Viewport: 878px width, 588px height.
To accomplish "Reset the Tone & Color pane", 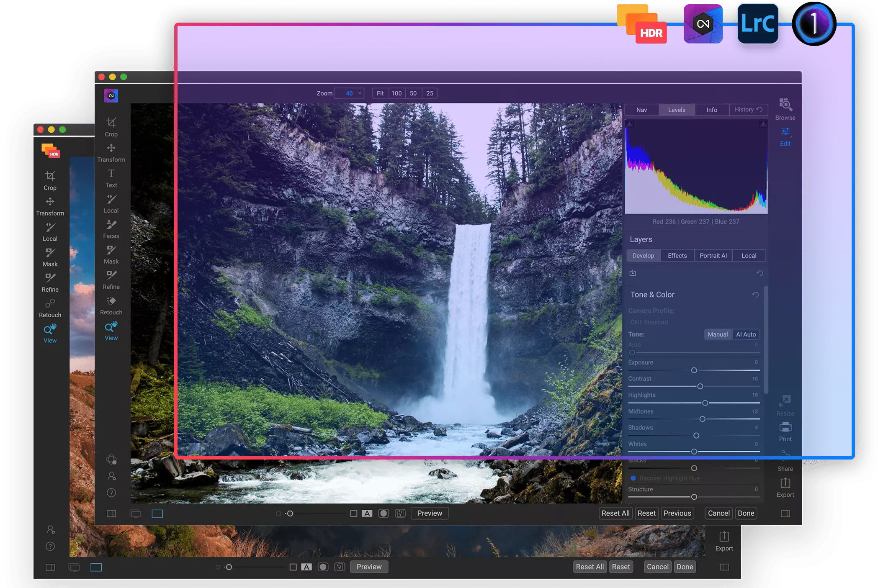I will 755,295.
